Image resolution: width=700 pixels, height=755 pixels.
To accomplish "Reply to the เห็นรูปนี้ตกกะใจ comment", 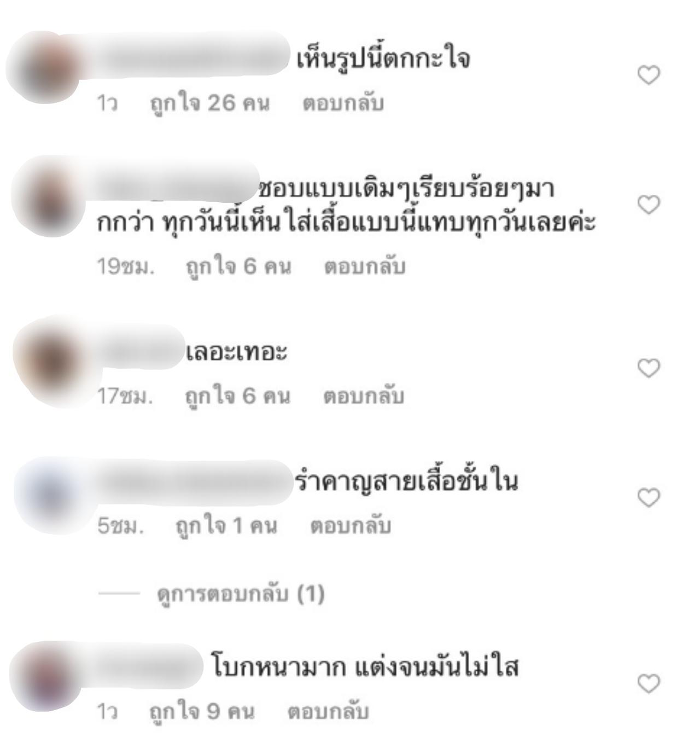I will click(343, 103).
